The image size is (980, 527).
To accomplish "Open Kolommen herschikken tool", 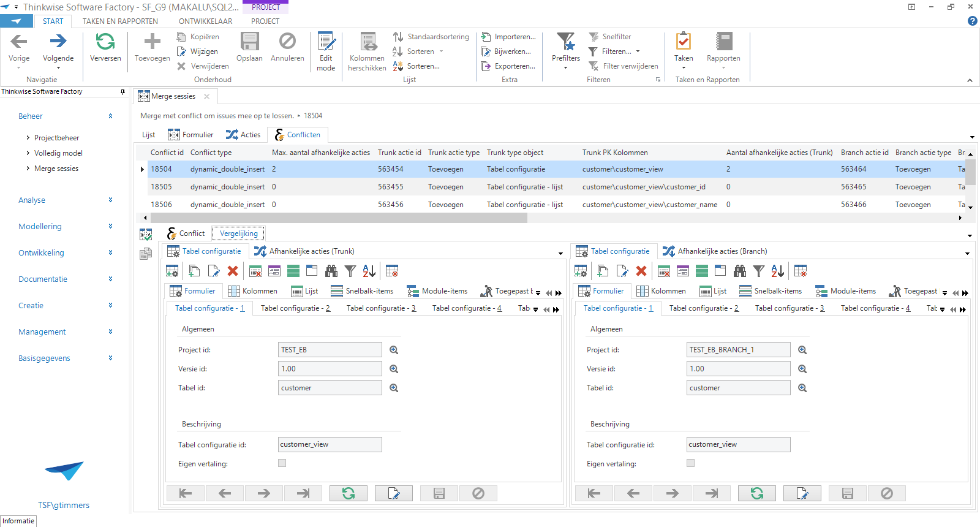I will [x=367, y=42].
